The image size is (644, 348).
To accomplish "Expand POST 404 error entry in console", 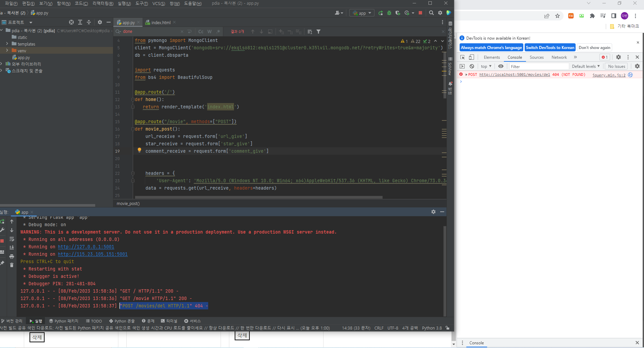I will (x=466, y=75).
